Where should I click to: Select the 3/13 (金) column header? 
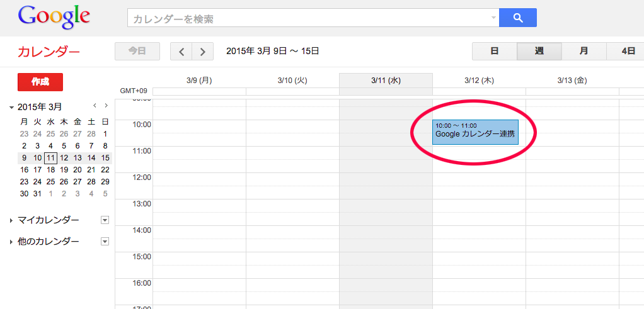coord(572,81)
